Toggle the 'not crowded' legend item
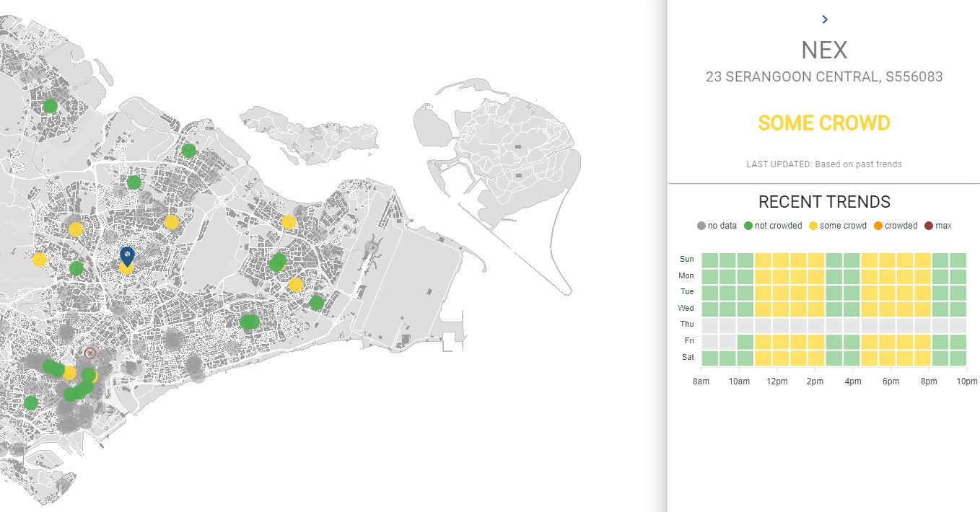Viewport: 980px width, 512px height. [x=772, y=226]
